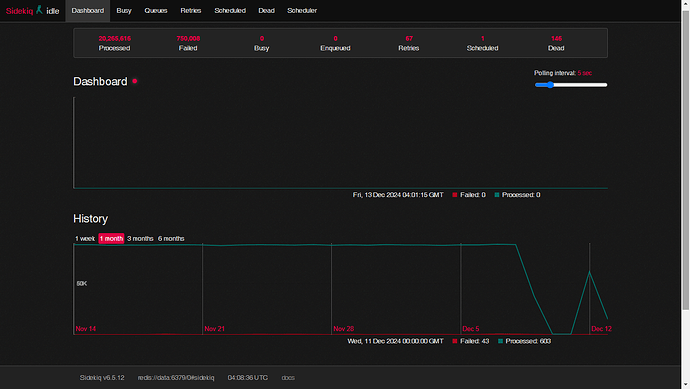
Task: Open the Queues tab
Action: pyautogui.click(x=156, y=11)
